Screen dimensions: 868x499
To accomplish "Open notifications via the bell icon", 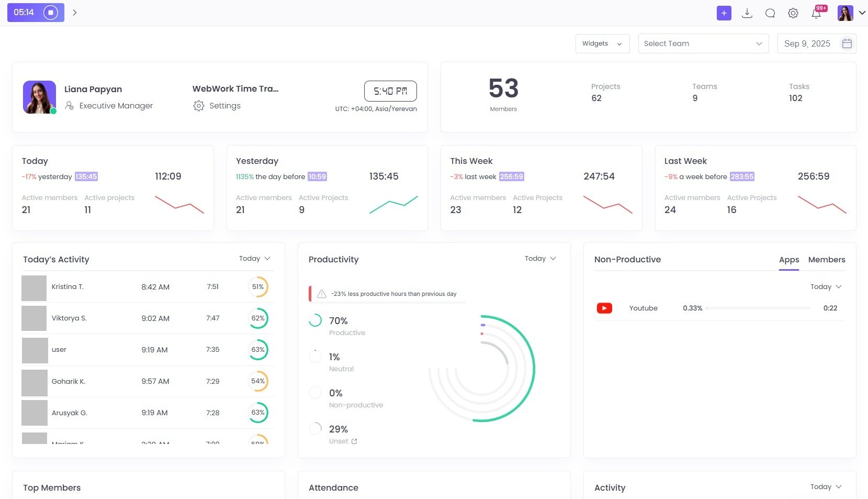I will pos(816,13).
